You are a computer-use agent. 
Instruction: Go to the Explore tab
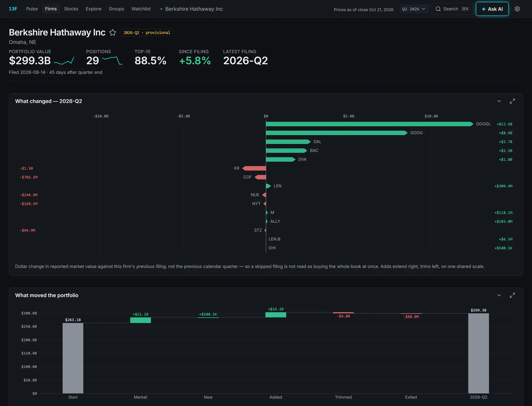(93, 9)
